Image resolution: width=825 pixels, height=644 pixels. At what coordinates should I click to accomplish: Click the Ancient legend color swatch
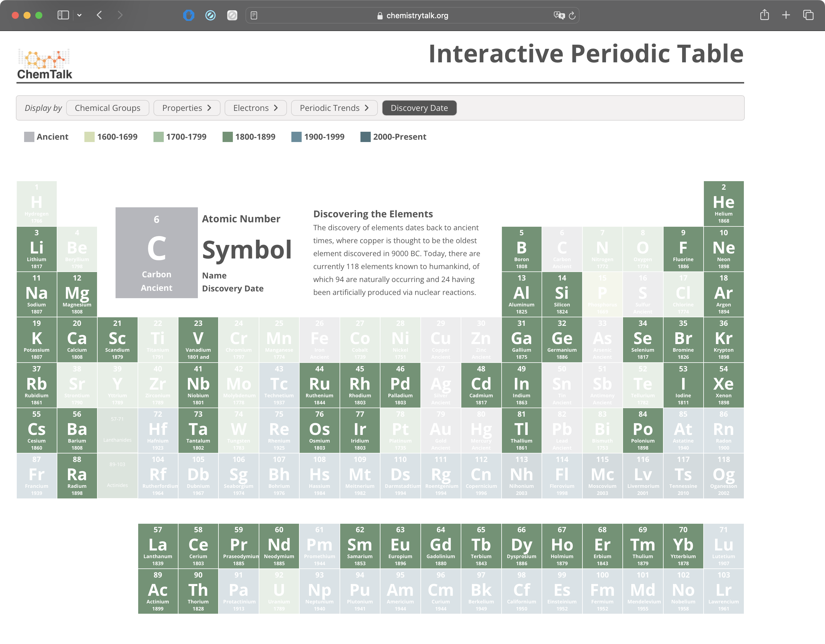(x=29, y=137)
